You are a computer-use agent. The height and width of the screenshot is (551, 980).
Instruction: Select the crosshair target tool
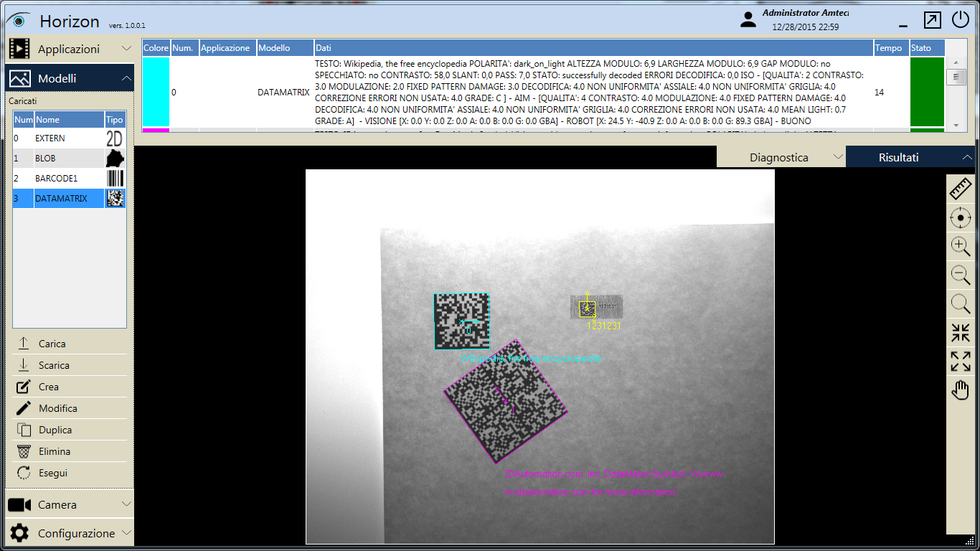[x=961, y=218]
